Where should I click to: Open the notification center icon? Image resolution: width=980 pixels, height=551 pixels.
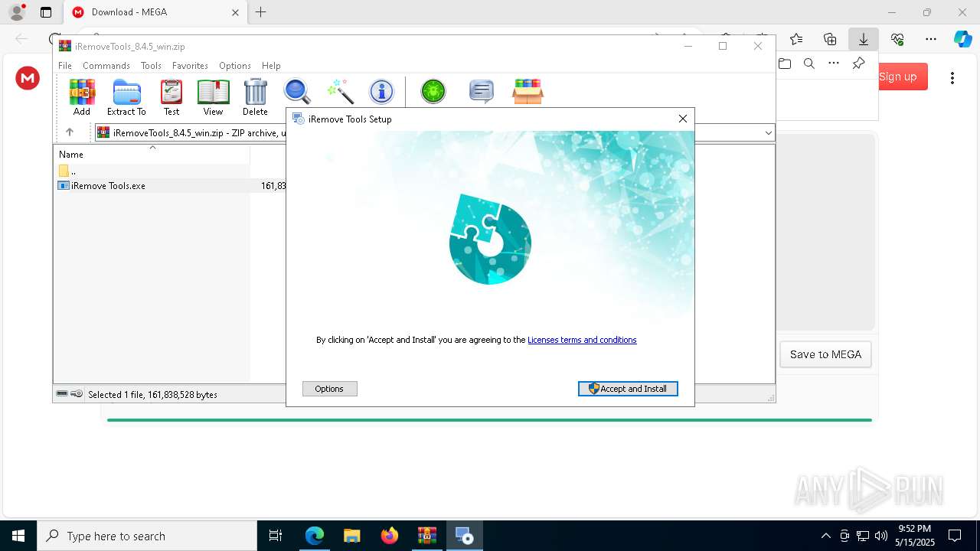pyautogui.click(x=955, y=536)
